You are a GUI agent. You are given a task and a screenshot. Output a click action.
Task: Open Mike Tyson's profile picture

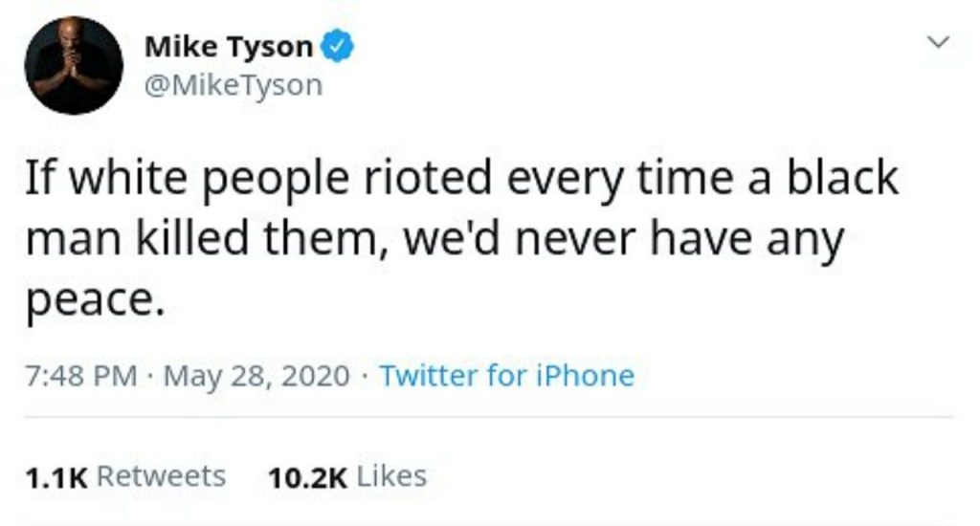[74, 65]
